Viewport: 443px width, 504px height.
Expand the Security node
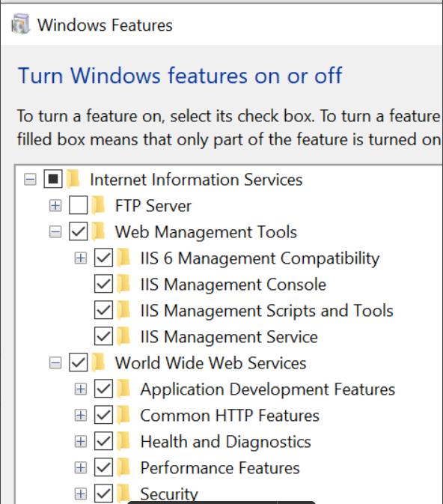click(x=81, y=494)
